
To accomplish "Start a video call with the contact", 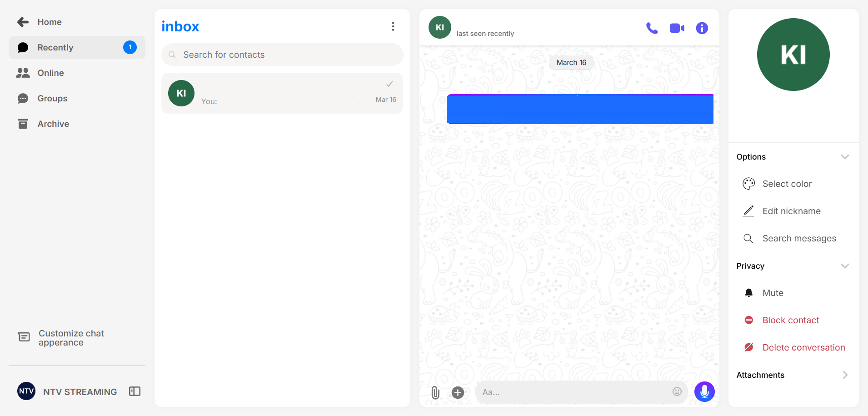I will (x=677, y=28).
